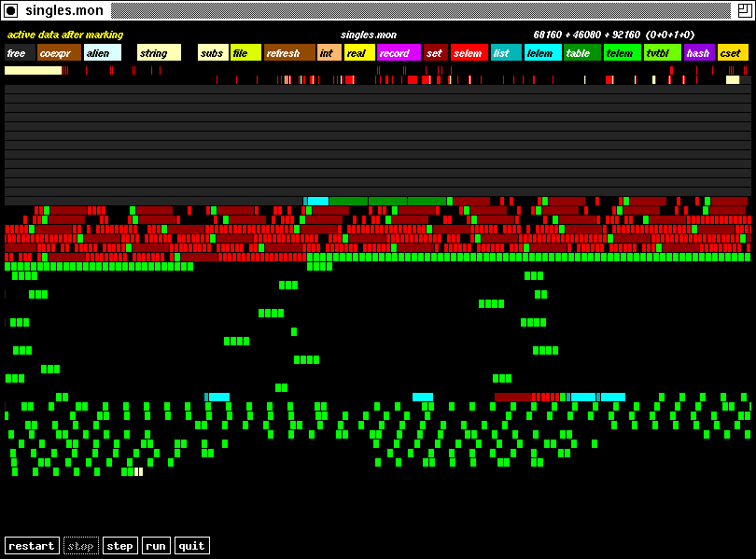Click the yellow-green file legend box
The image size is (756, 559).
(245, 53)
